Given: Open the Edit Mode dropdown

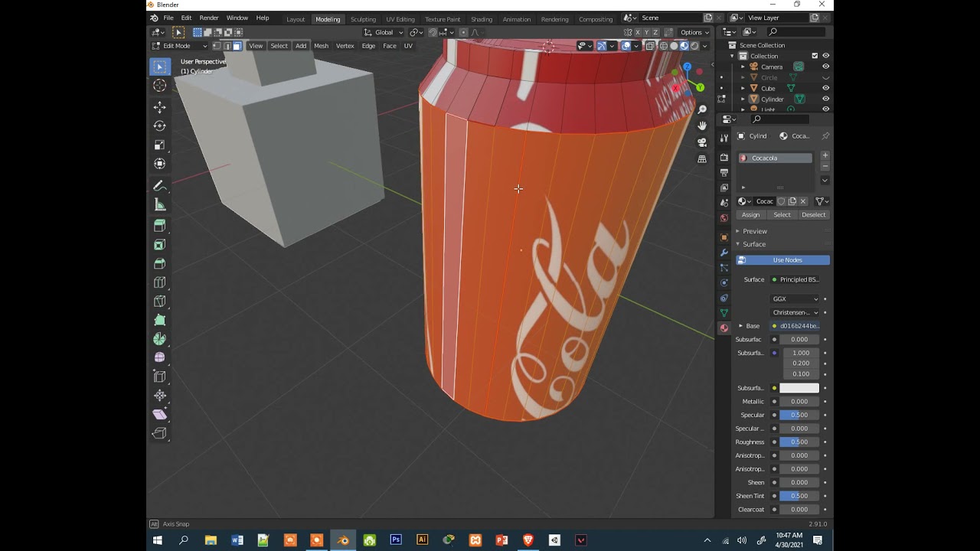Looking at the screenshot, I should pos(180,46).
